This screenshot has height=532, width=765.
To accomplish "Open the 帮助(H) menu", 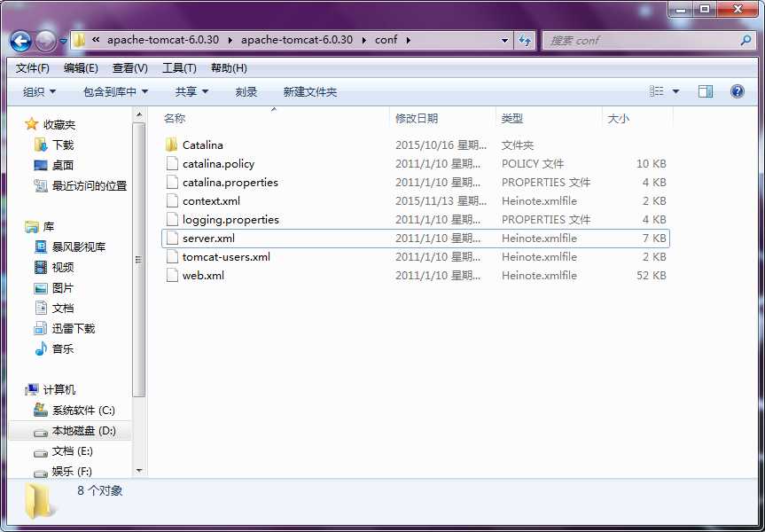I will (229, 68).
